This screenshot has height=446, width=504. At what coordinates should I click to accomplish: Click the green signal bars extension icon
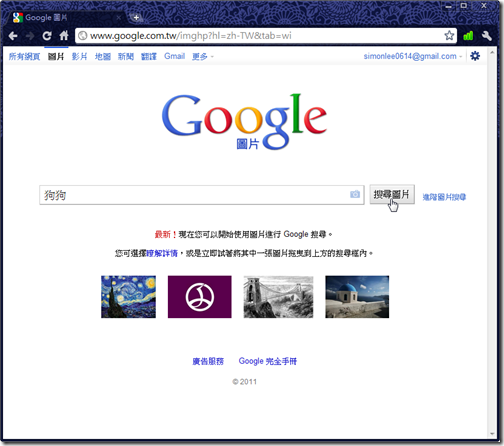click(x=468, y=36)
